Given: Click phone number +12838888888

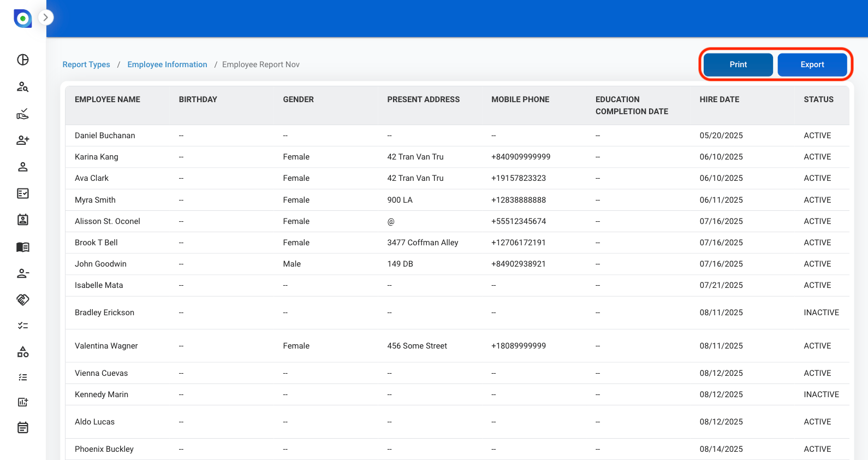Looking at the screenshot, I should tap(519, 200).
